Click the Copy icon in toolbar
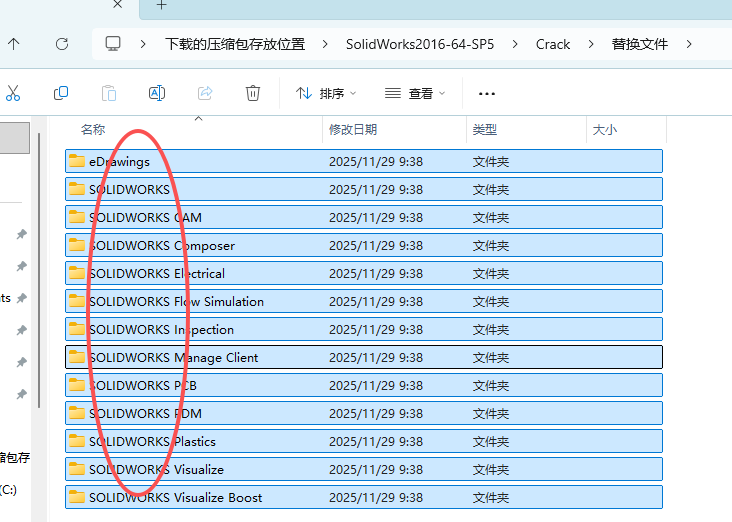732x522 pixels. [61, 93]
